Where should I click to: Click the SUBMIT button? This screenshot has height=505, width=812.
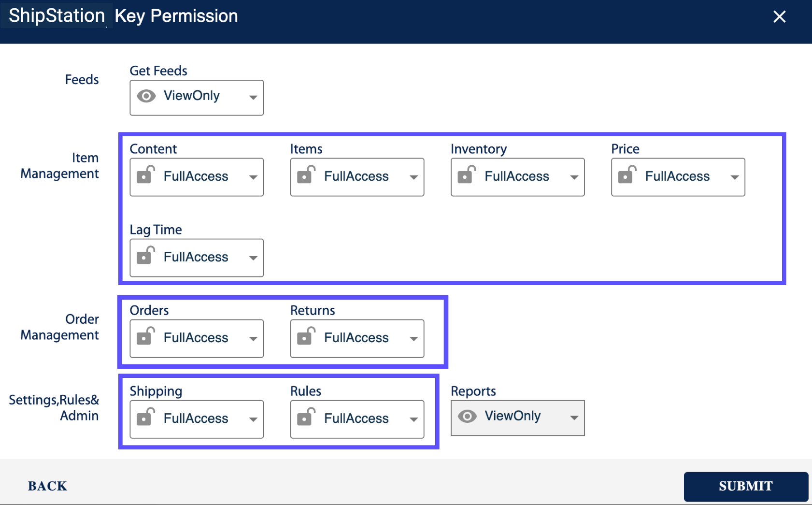[745, 486]
